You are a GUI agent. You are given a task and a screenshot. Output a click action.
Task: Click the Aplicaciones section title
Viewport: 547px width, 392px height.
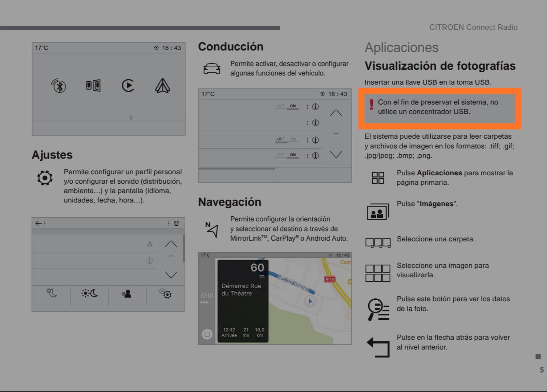401,48
